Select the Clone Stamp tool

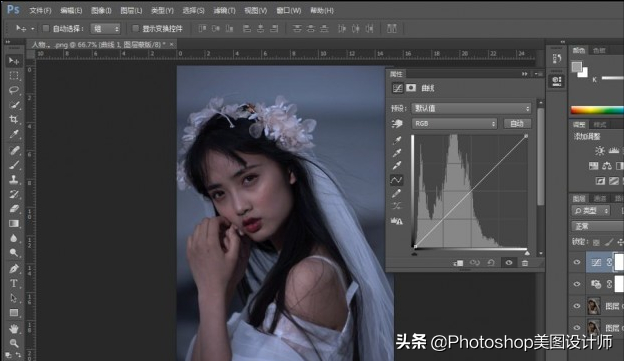click(x=14, y=180)
